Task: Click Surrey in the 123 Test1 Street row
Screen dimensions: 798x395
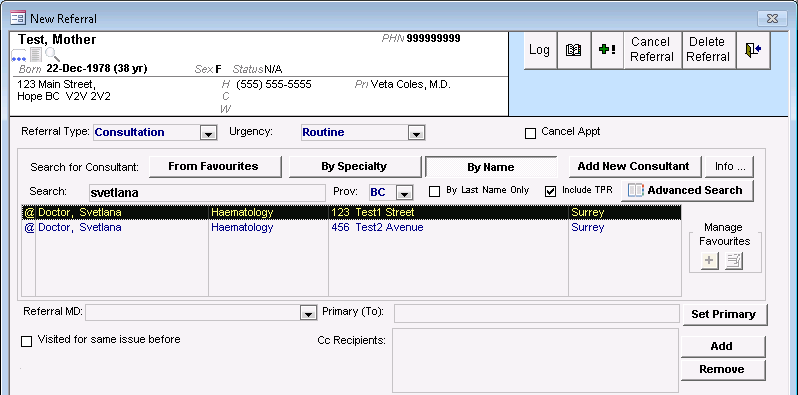Action: point(588,212)
